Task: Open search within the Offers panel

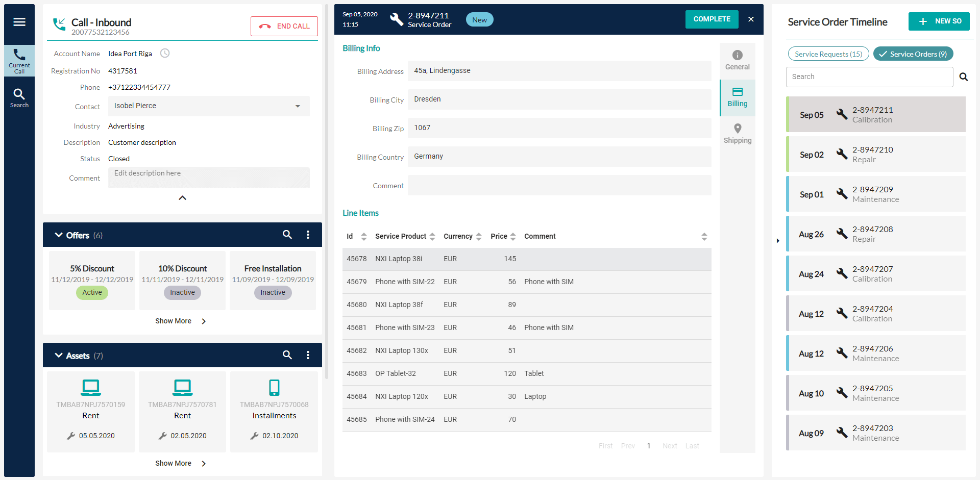Action: 287,235
